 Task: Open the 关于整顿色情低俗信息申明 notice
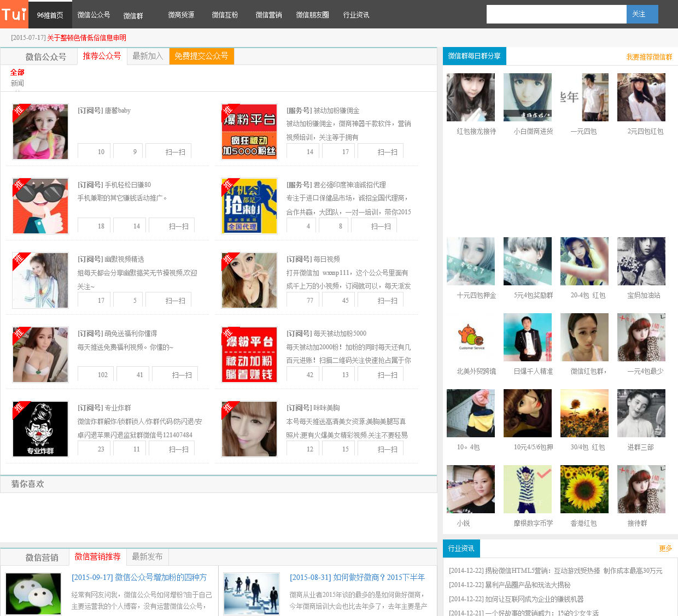pos(86,38)
